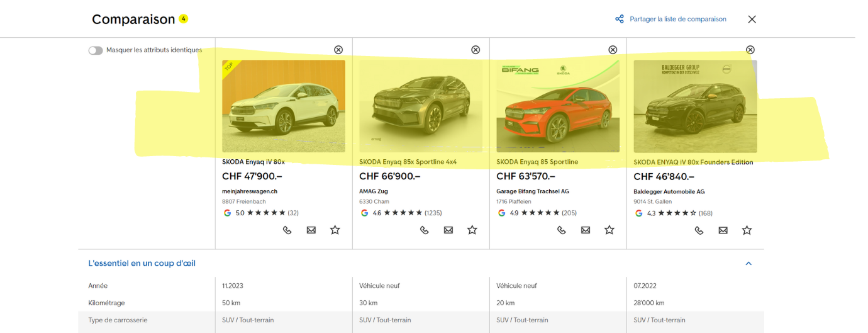Click the Google logo for meinjahreswagen.ch rating

[x=227, y=213]
